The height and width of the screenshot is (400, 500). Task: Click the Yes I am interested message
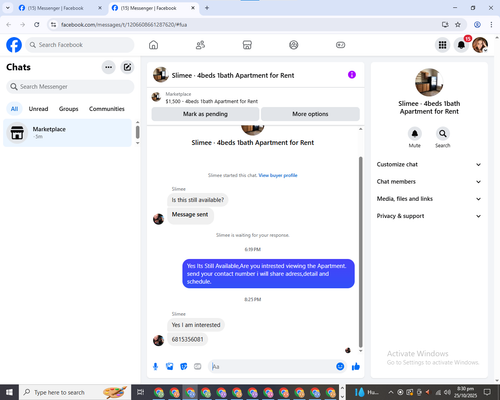[x=196, y=325]
